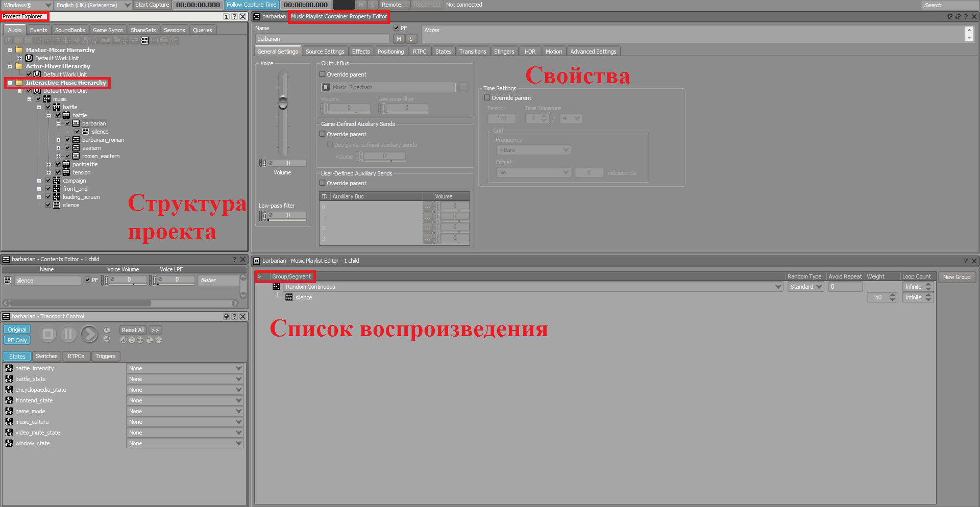Enable Override parent under Output Bus
Image resolution: width=980 pixels, height=507 pixels.
323,74
